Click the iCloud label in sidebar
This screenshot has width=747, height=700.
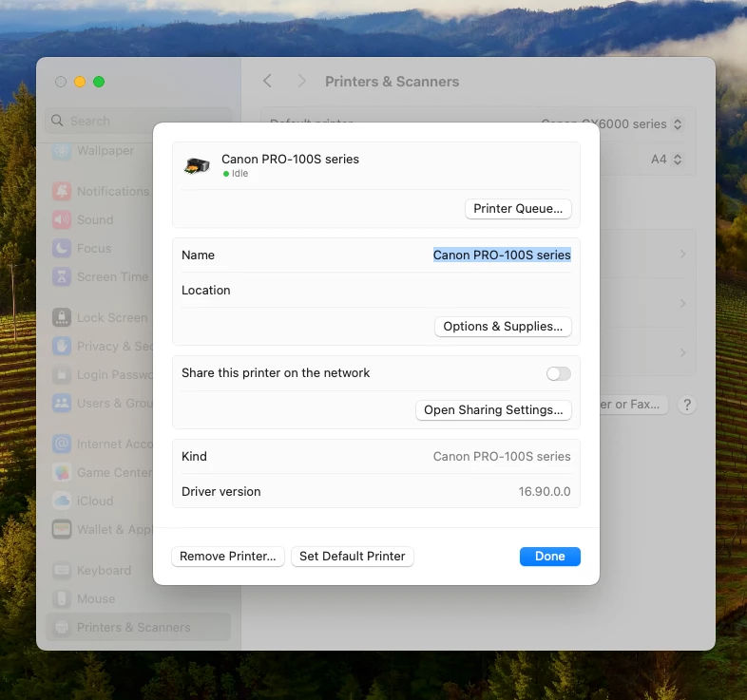click(95, 501)
